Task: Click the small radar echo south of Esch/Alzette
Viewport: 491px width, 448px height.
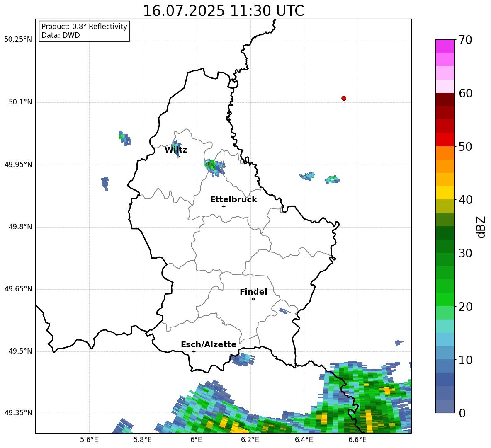Action: (242, 359)
